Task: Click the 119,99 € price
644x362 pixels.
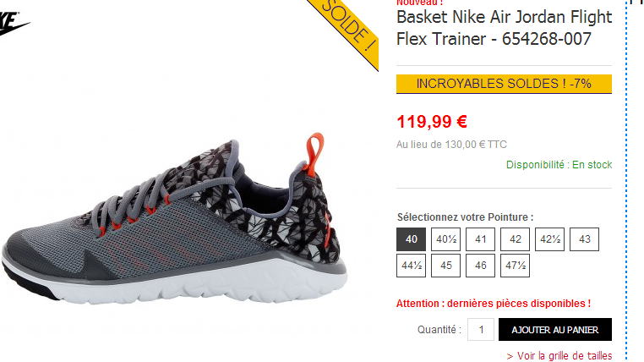Action: pos(432,122)
